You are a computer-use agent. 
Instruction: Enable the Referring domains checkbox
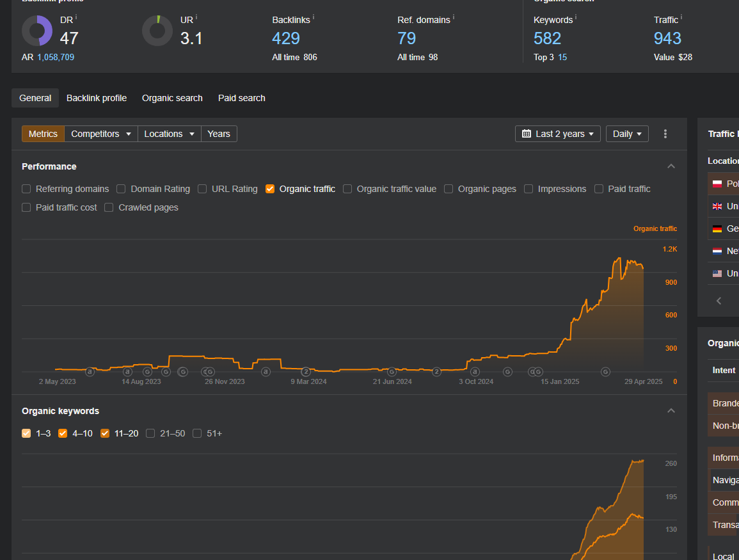[x=26, y=189]
